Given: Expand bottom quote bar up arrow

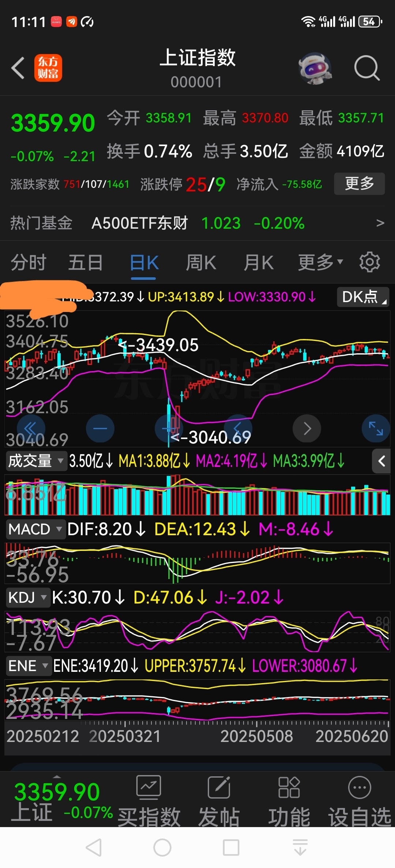Looking at the screenshot, I should pos(57,777).
